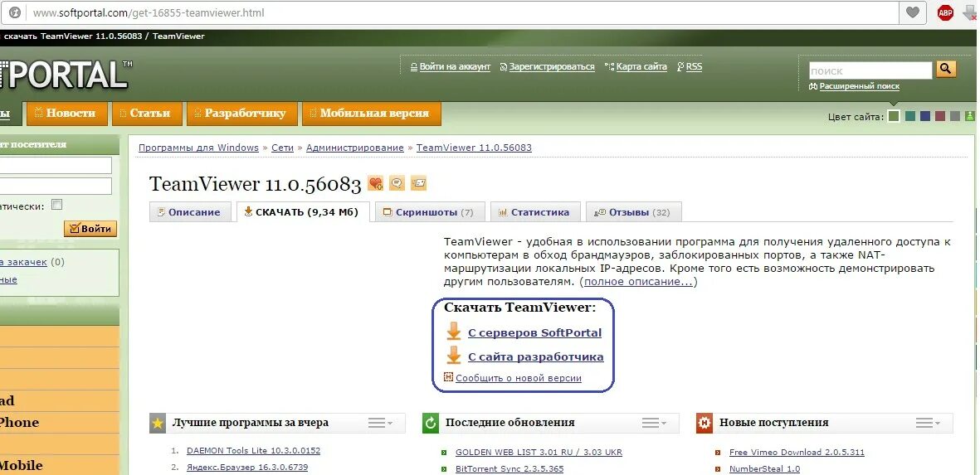Image resolution: width=980 pixels, height=475 pixels.
Task: Click the AdBlock Plus extension icon
Action: coord(945,12)
